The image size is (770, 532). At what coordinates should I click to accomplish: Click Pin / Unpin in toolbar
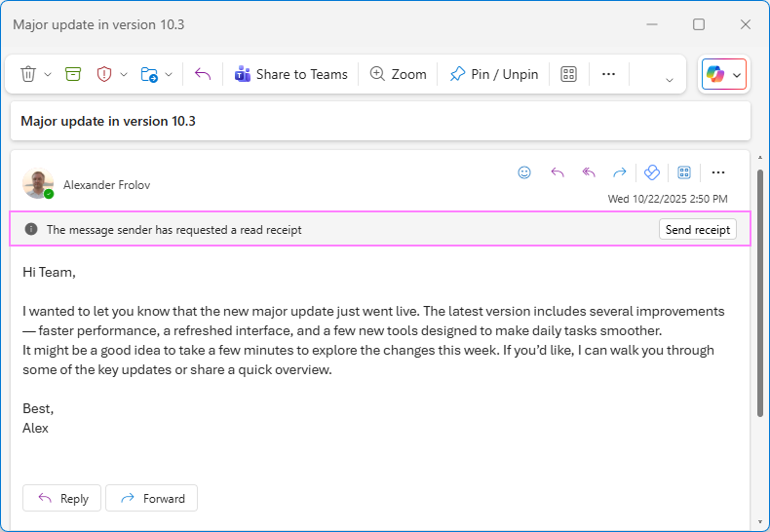coord(493,74)
